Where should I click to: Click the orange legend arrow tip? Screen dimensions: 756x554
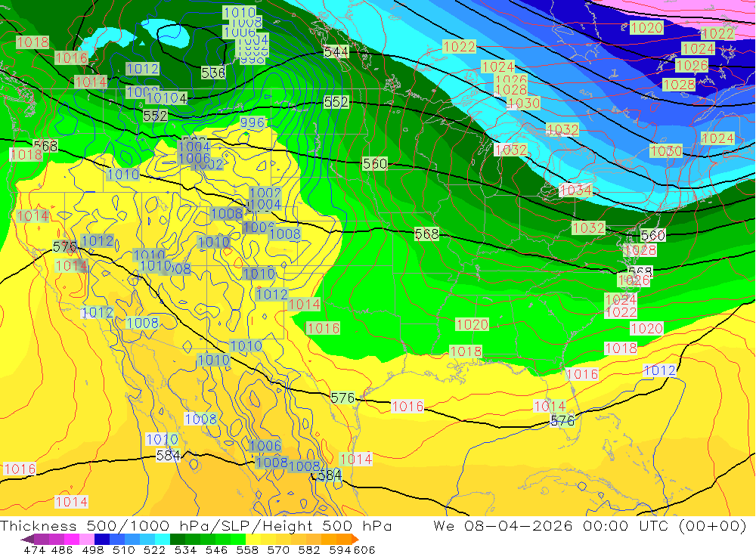pos(355,539)
